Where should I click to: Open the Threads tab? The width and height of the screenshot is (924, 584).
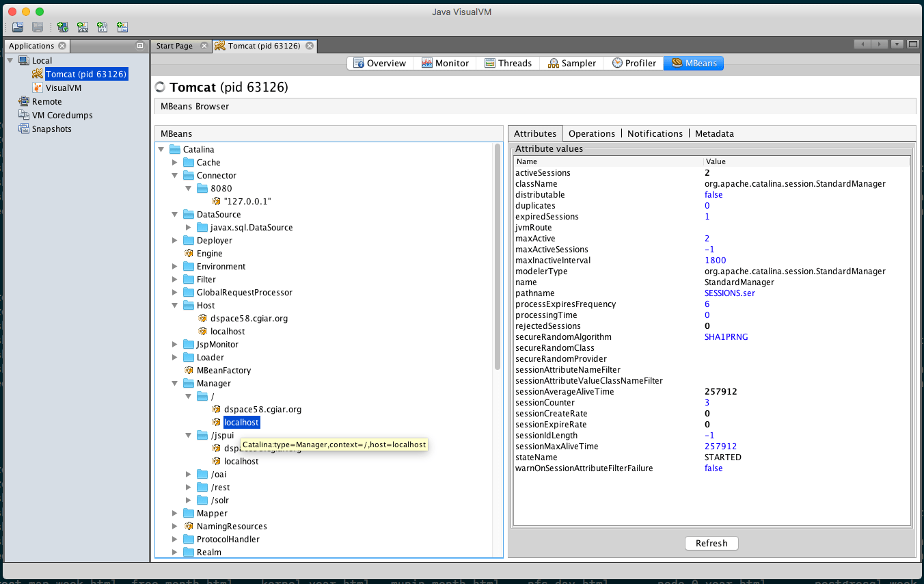coord(508,63)
